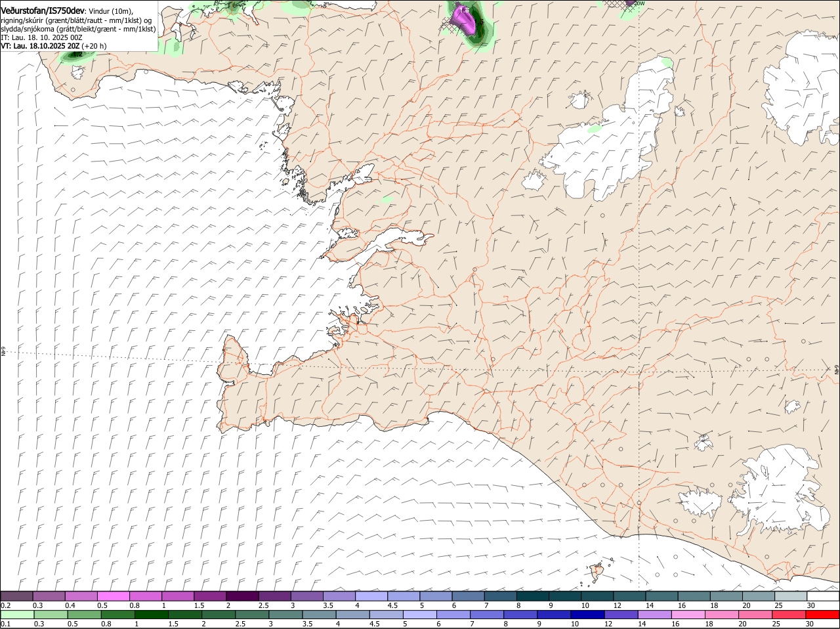Click the Veðurstofan/IS750dev title text
840x629 pixels.
click(42, 11)
